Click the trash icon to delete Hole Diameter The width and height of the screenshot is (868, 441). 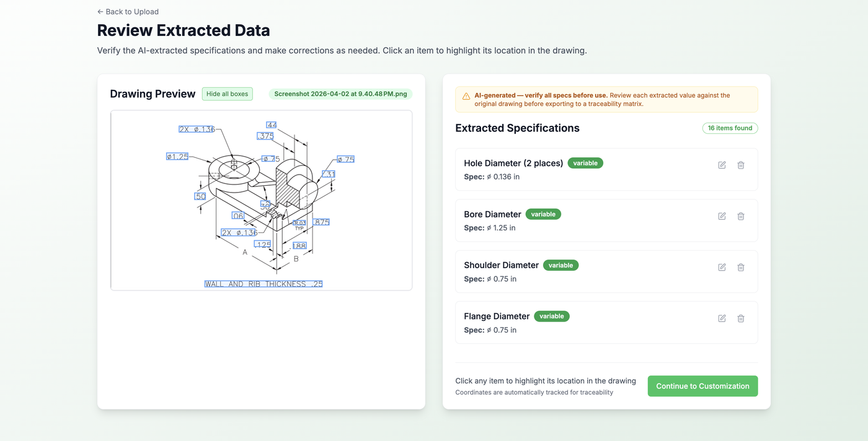click(740, 165)
